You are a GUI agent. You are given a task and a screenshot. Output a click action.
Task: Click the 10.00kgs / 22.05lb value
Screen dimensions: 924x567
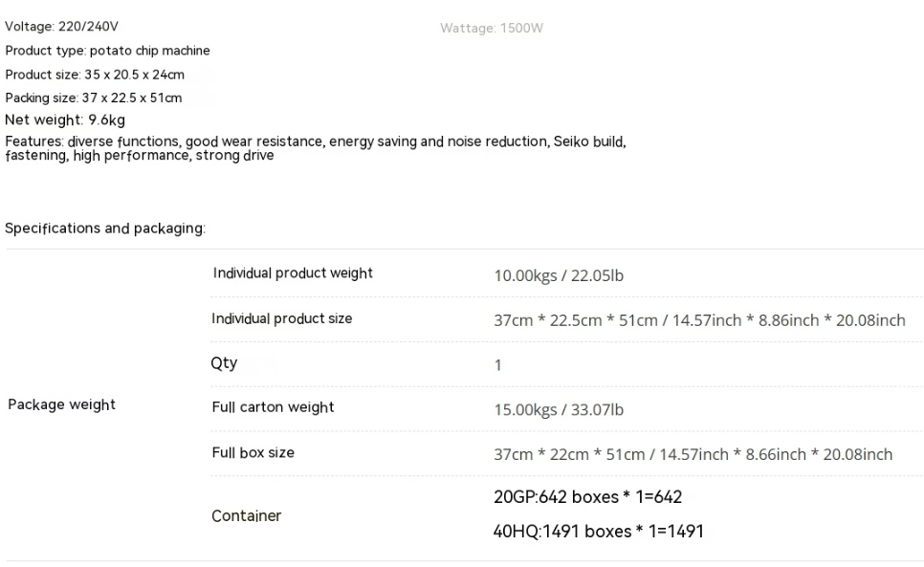(x=559, y=275)
